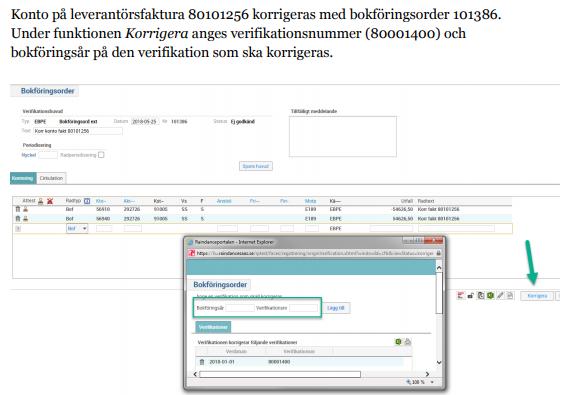Click the padlock icon in bottom toolbar
Viewport: 570px width, 395px height.
pyautogui.click(x=470, y=295)
